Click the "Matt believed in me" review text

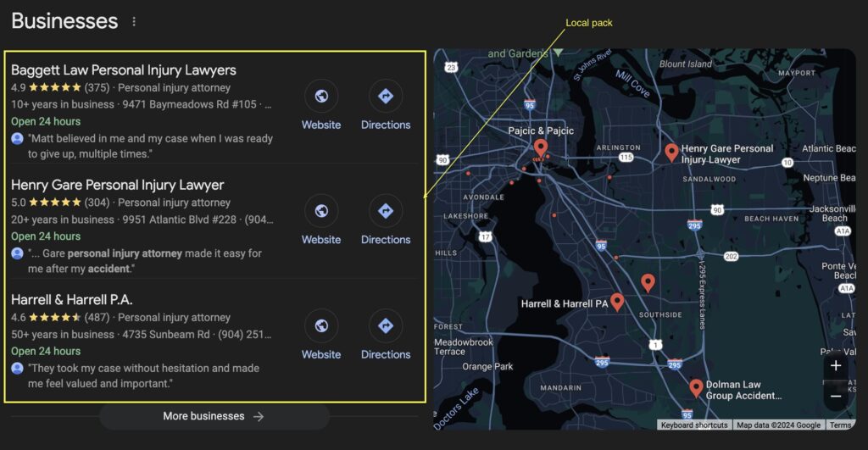[x=150, y=146]
